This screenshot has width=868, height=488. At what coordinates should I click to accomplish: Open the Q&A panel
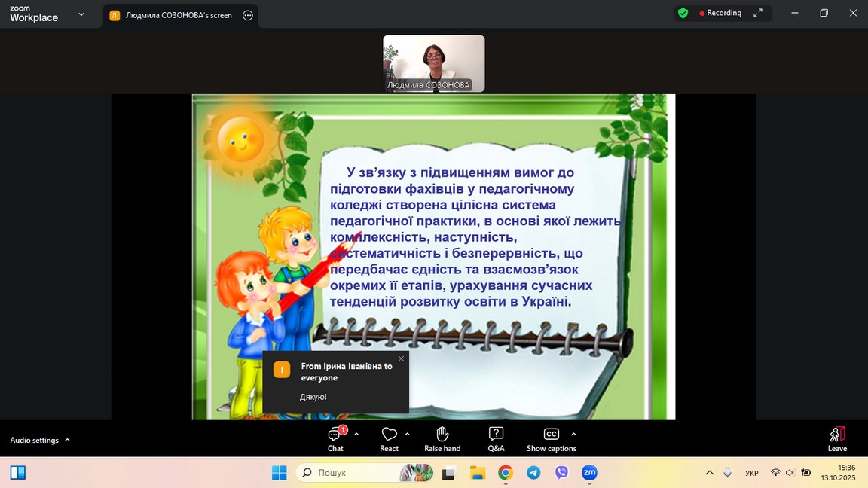point(496,439)
